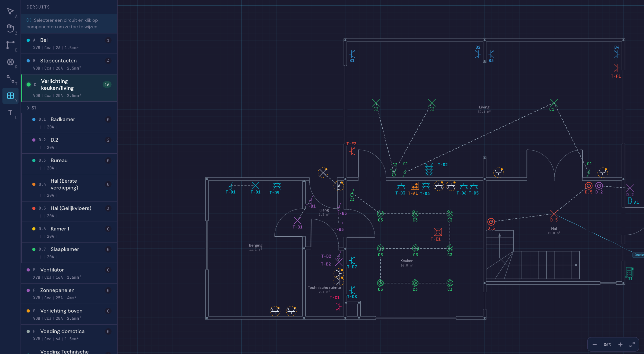
Task: Select the Stopcontacten circuit
Action: coord(69,64)
